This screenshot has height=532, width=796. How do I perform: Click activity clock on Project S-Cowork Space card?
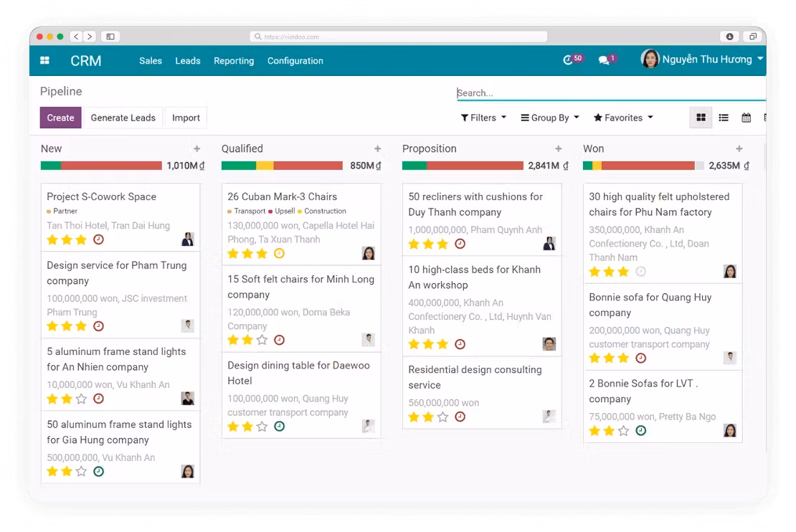pyautogui.click(x=98, y=239)
